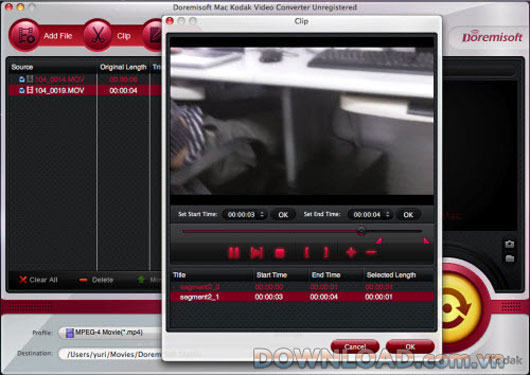Screen dimensions: 530x375
Task: Toggle checkbox next to 104_0019.MOV
Action: 22,90
